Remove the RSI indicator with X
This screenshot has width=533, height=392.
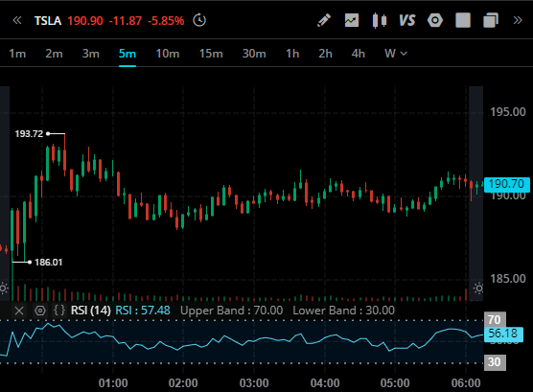[19, 311]
